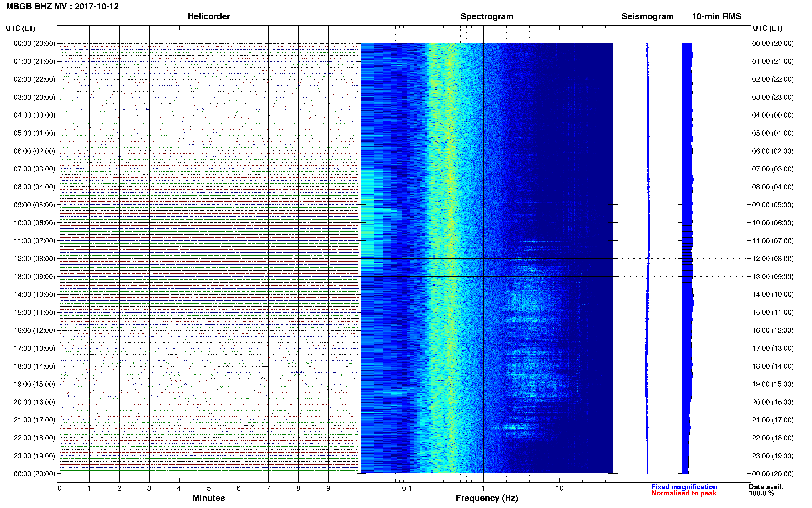Select the '0' tick on Minutes axis
This screenshot has height=508, width=812.
pos(59,488)
